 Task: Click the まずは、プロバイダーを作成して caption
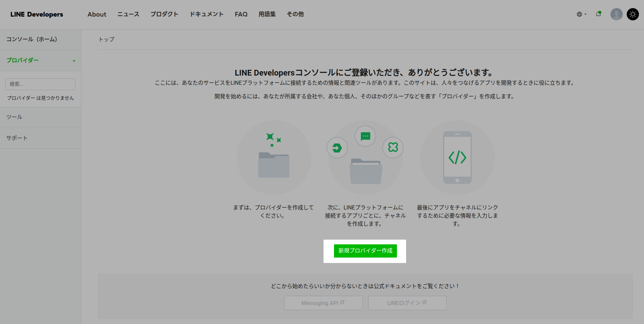(273, 211)
